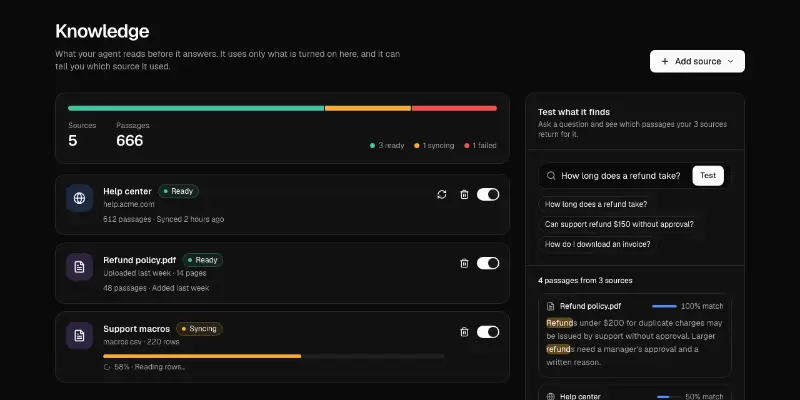Click the Sources count 5
This screenshot has width=800, height=400.
pyautogui.click(x=72, y=141)
